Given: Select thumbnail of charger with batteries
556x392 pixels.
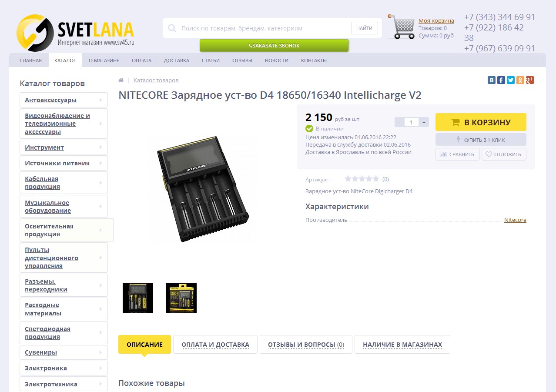Looking at the screenshot, I should coord(138,298).
